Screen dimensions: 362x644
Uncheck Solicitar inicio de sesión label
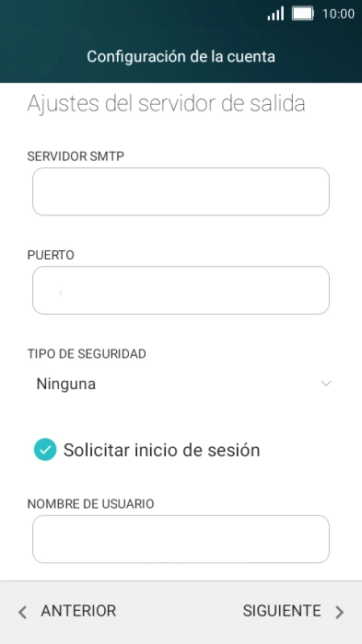point(162,450)
